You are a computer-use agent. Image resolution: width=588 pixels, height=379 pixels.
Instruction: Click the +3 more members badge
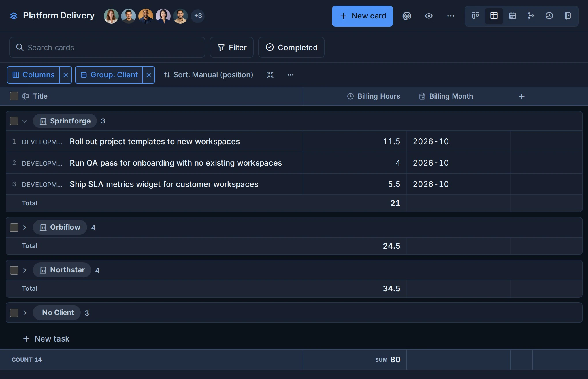point(198,16)
